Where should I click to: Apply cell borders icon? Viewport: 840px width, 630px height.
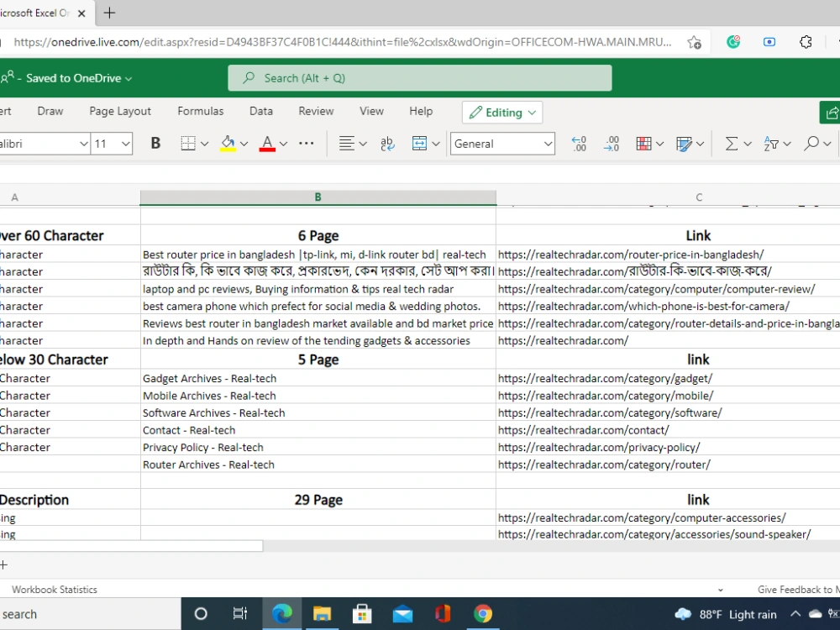tap(188, 144)
